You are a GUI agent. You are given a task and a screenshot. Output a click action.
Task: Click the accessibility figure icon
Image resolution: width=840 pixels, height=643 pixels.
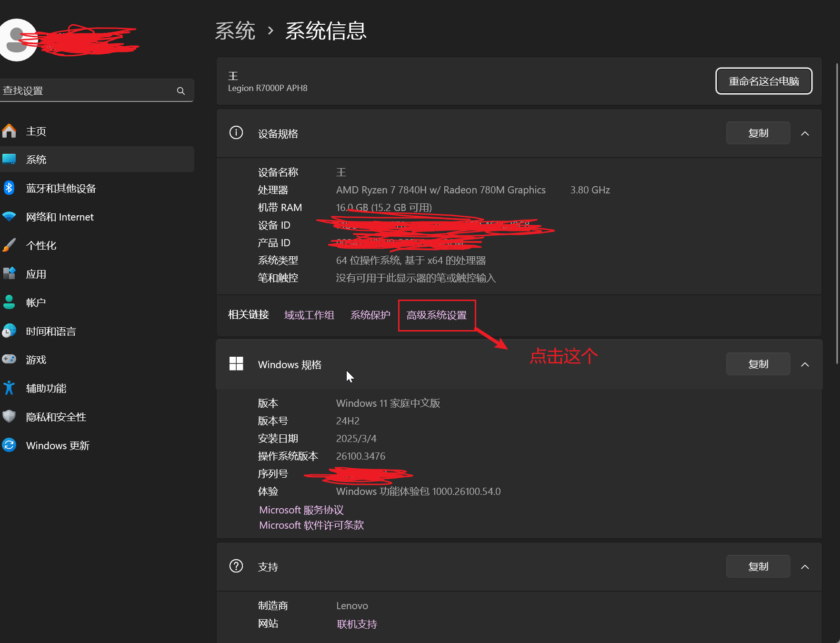click(x=9, y=388)
